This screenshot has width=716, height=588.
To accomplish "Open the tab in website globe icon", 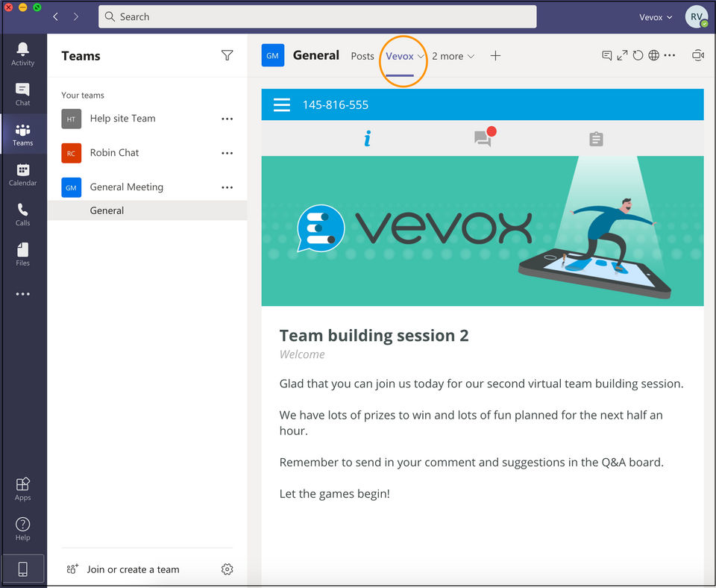I will (654, 55).
